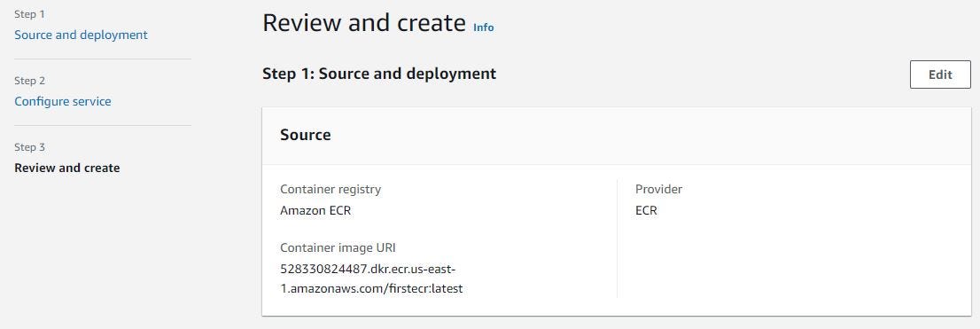Click the Container image URI label
Image resolution: width=980 pixels, height=329 pixels.
point(338,247)
